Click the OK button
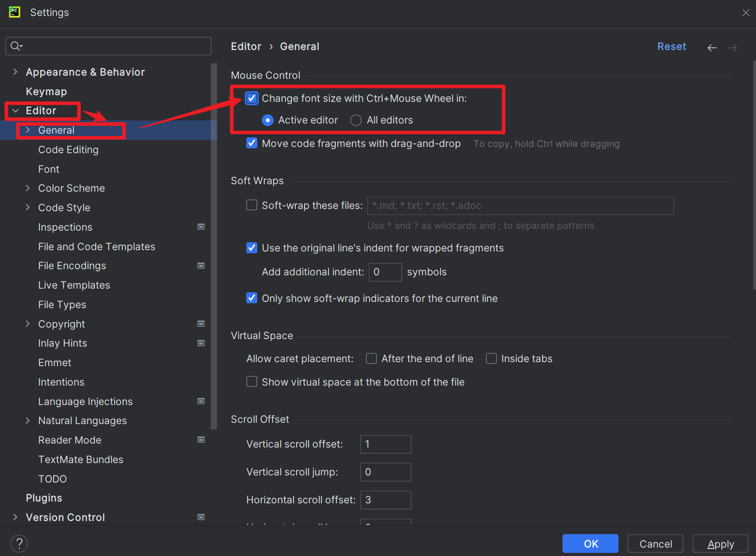The height and width of the screenshot is (556, 756). (x=590, y=544)
